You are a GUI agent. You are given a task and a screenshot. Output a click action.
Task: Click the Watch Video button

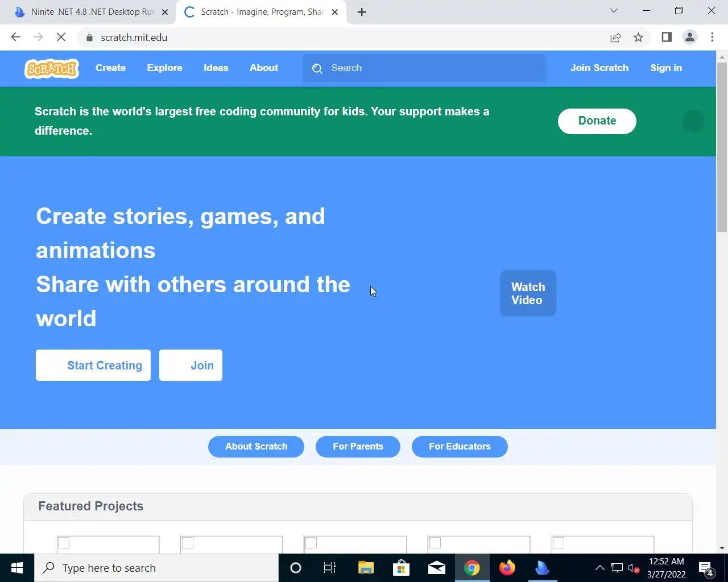(528, 293)
